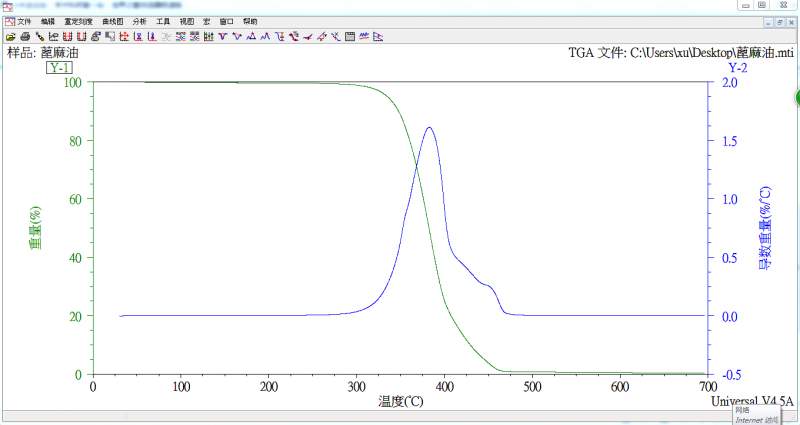Click the table grid toolbar icon

(349, 37)
